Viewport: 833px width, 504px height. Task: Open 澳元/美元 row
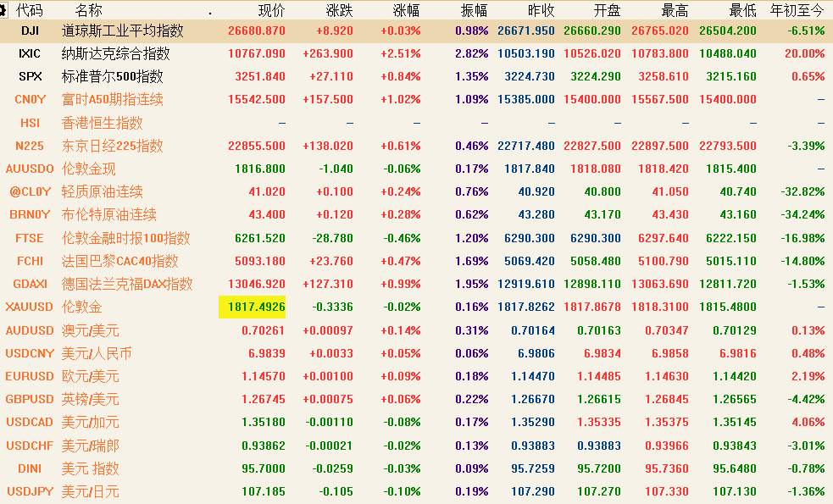tap(91, 330)
